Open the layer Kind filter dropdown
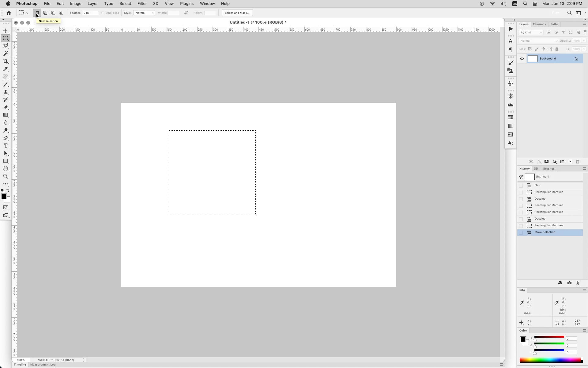The height and width of the screenshot is (368, 588). click(531, 33)
